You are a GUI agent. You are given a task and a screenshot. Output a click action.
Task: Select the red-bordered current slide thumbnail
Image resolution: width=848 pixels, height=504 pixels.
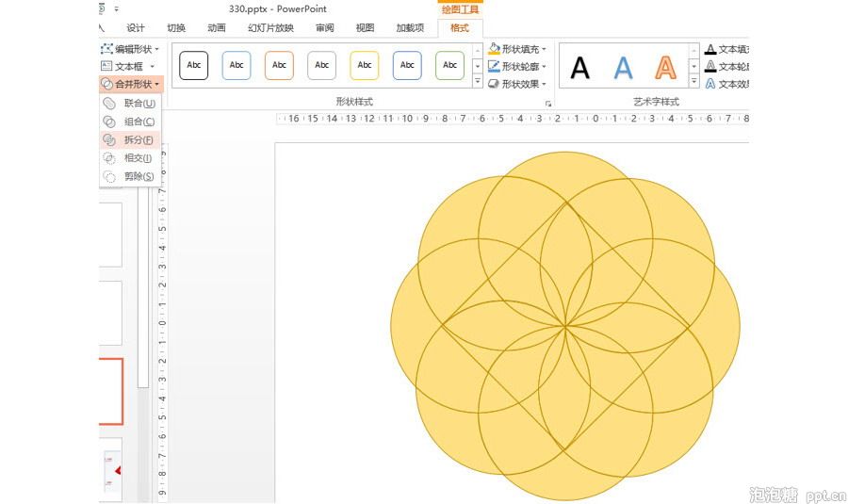coord(111,391)
